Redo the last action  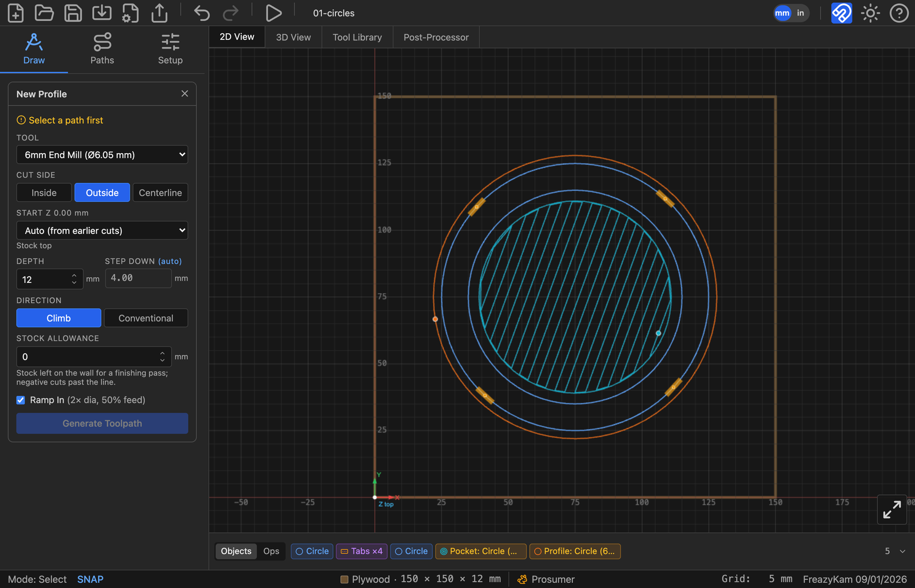230,13
